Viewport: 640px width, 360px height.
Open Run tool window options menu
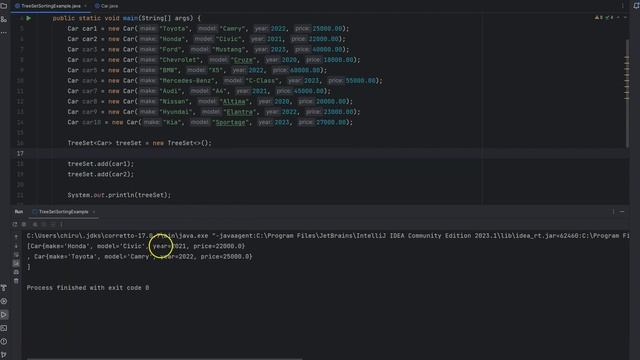(x=613, y=211)
